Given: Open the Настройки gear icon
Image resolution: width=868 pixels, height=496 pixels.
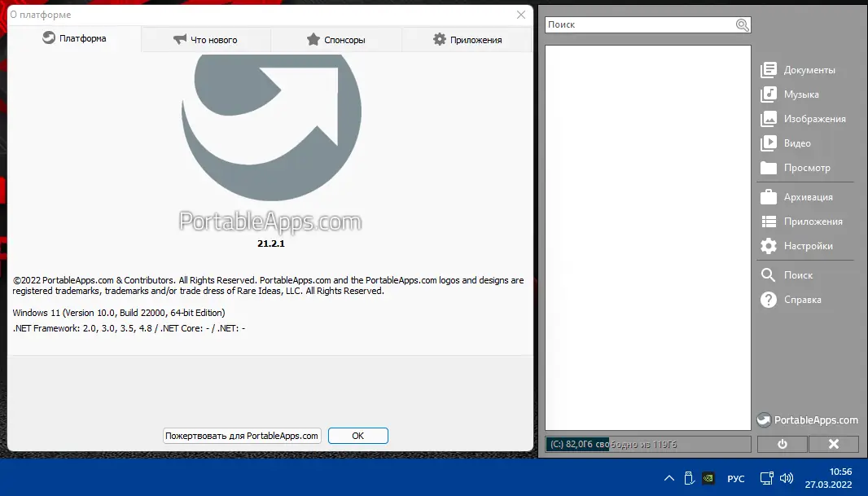Looking at the screenshot, I should (x=769, y=246).
